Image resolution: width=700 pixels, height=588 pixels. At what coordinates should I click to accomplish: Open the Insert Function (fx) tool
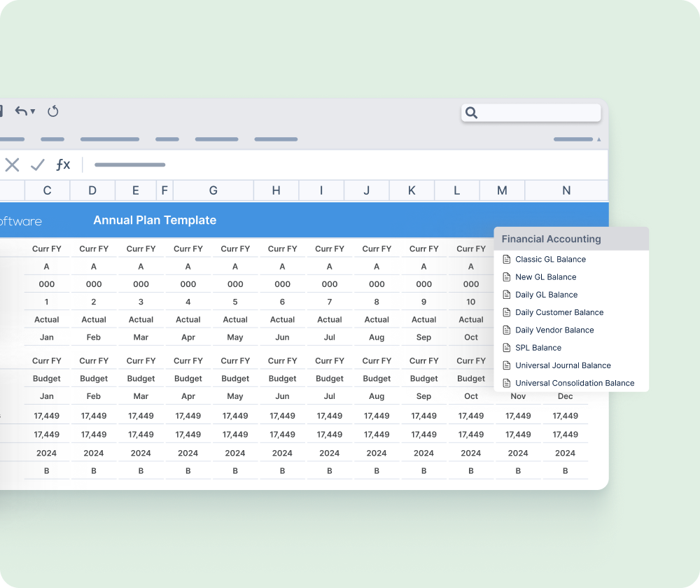(63, 164)
